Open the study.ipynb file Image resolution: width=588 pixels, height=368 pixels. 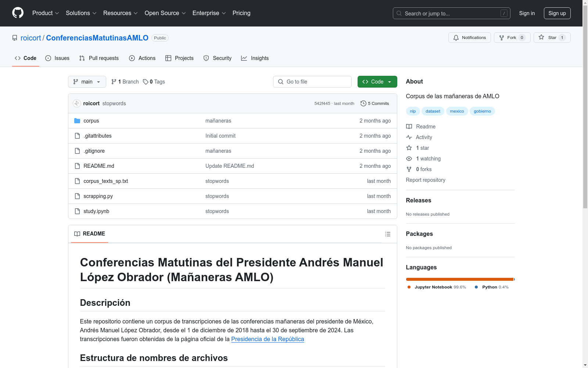tap(96, 211)
